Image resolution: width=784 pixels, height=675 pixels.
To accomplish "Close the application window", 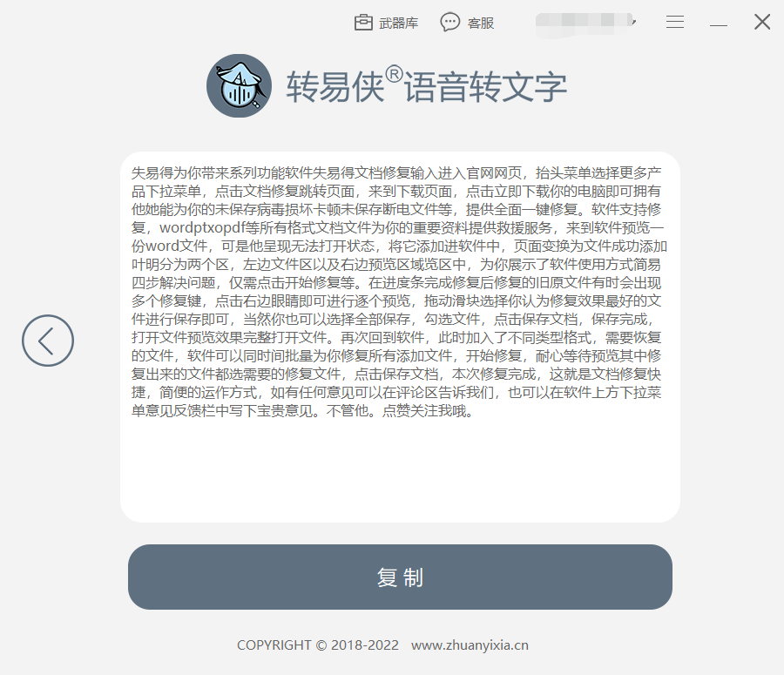I will 762,22.
